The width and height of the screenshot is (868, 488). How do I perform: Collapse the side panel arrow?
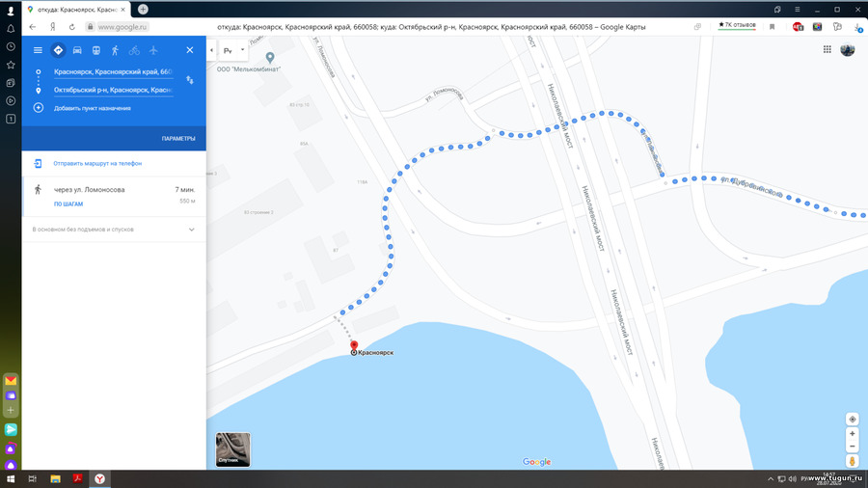pyautogui.click(x=211, y=50)
